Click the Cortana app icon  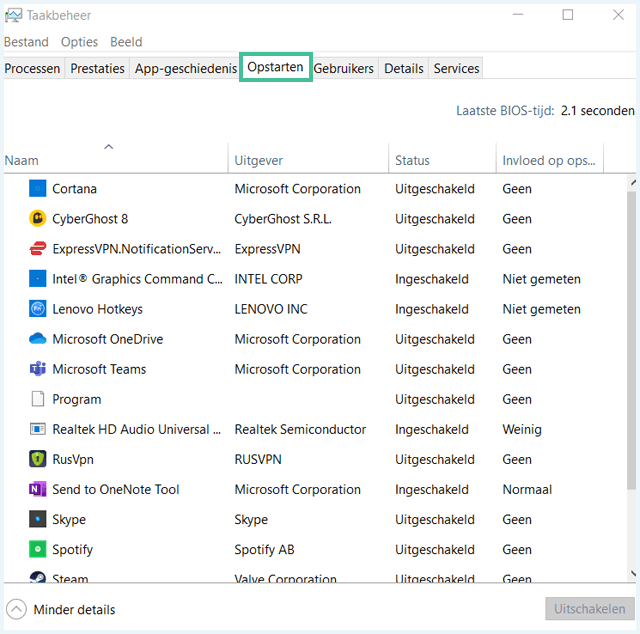tap(38, 189)
